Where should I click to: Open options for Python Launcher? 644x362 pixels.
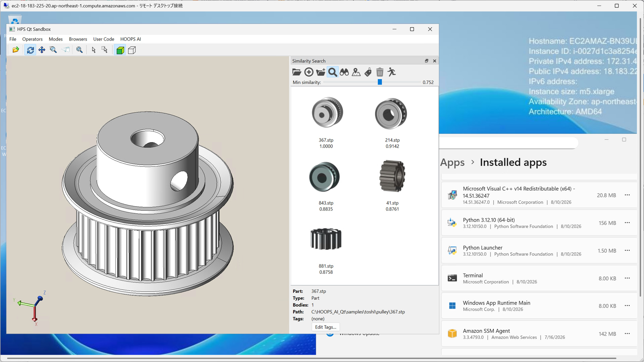click(627, 250)
